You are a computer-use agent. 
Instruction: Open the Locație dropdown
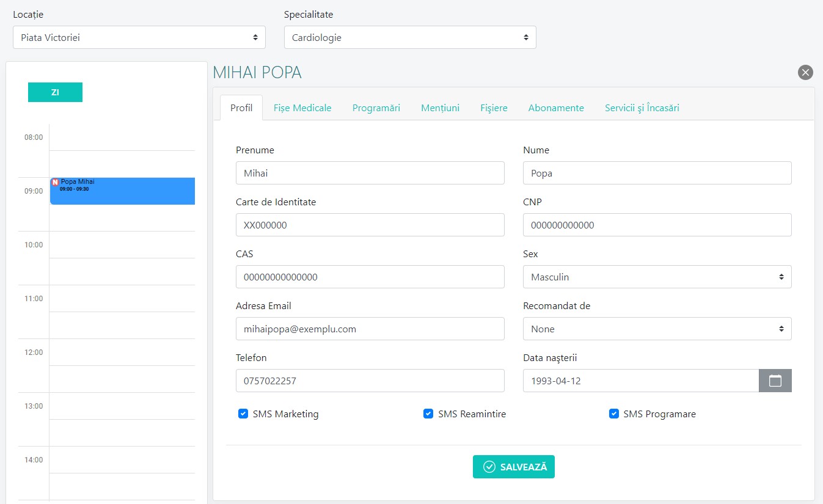coord(139,37)
